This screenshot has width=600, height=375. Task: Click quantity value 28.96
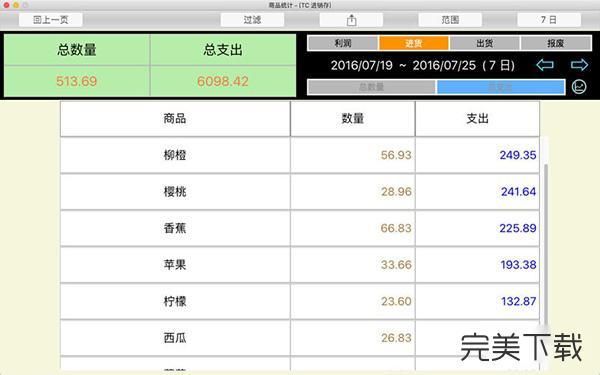click(396, 191)
